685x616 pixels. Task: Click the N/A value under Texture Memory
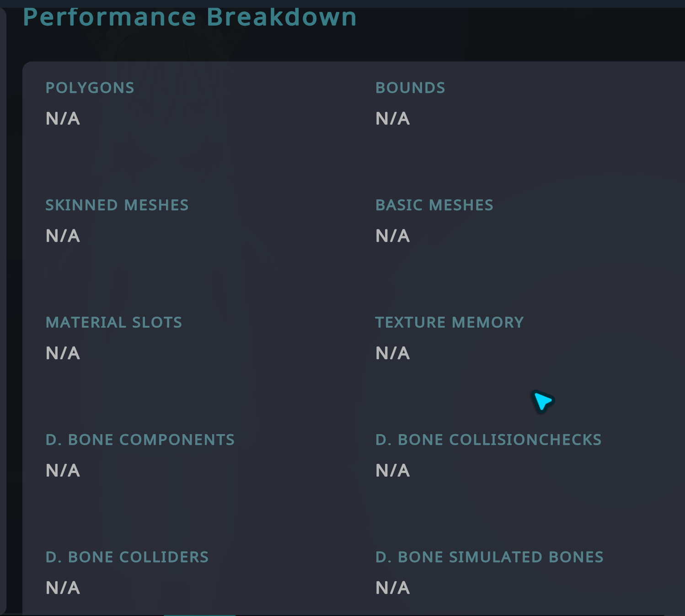[393, 353]
